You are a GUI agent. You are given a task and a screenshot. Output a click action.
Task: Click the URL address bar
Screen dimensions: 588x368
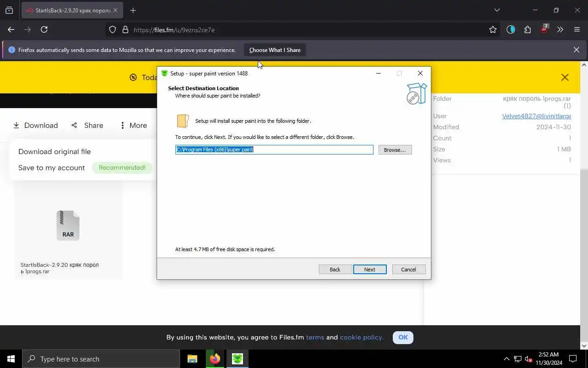click(303, 30)
